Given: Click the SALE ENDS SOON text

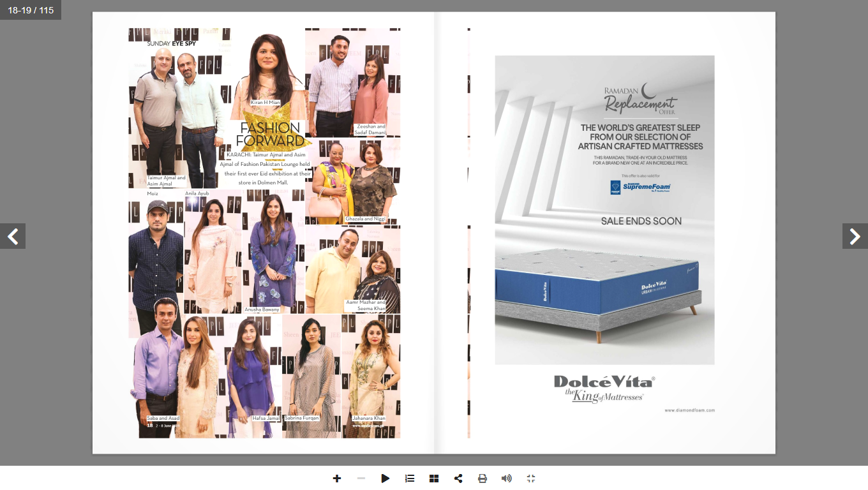Looking at the screenshot, I should pos(641,221).
